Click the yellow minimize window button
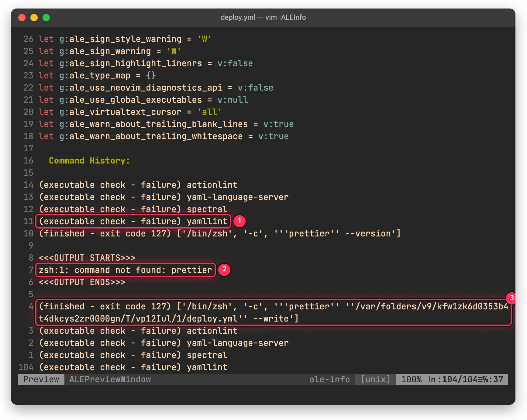 [x=34, y=18]
